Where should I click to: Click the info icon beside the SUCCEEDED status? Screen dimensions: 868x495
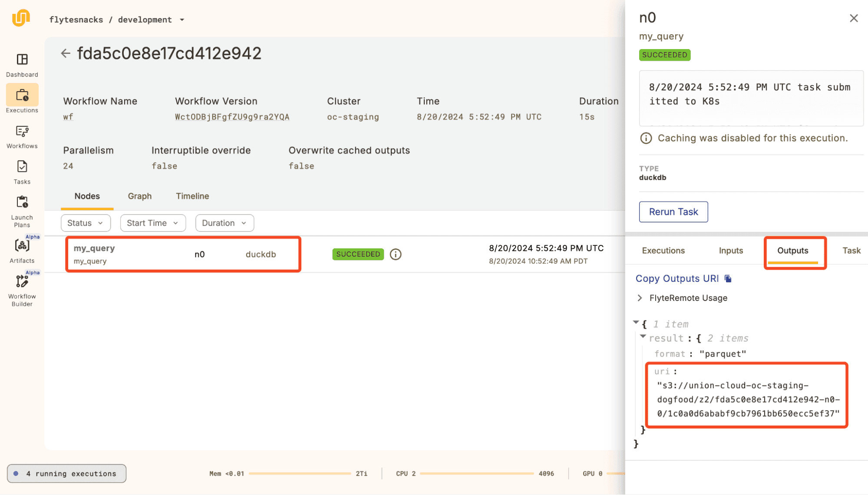395,254
